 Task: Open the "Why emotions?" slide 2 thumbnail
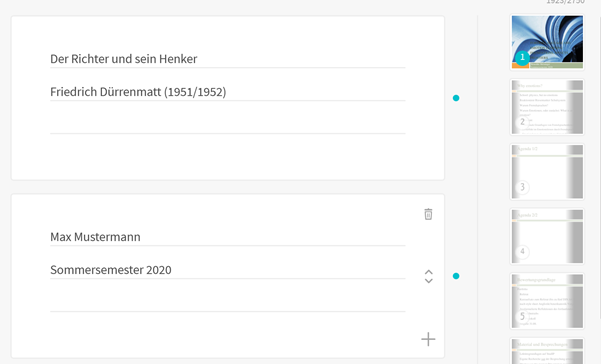547,107
